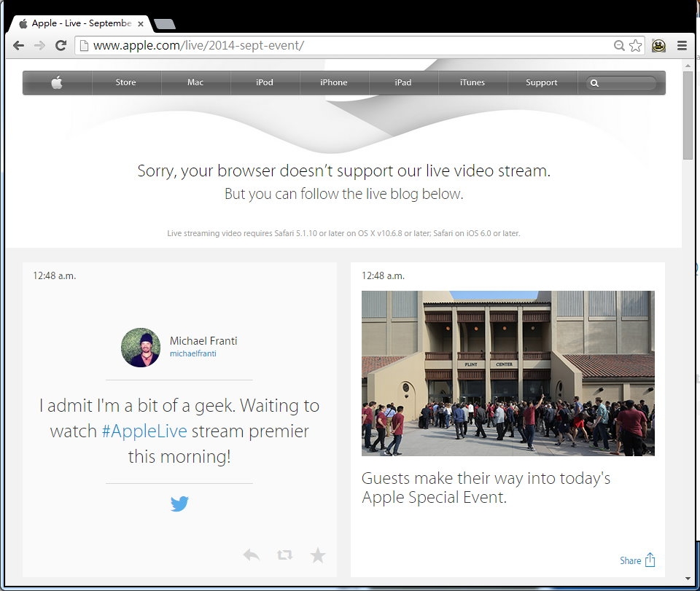Close the Apple - Live tab
This screenshot has width=700, height=591.
click(141, 23)
